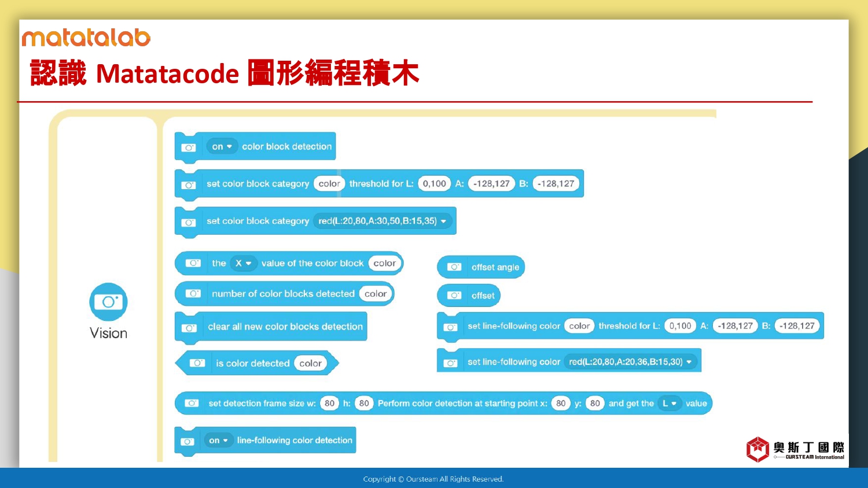The image size is (868, 488).
Task: Click the 'Copyright © Oursteam All Rights Reserved.' text
Action: tap(433, 479)
